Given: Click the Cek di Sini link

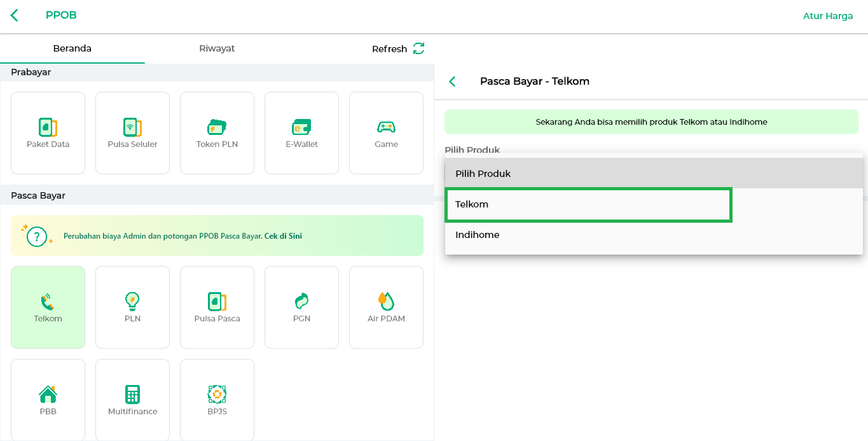Looking at the screenshot, I should 283,236.
